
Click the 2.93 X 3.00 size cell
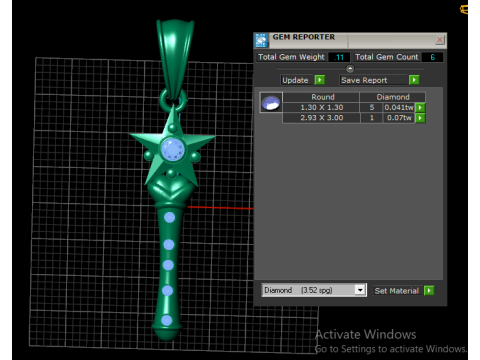coord(321,118)
